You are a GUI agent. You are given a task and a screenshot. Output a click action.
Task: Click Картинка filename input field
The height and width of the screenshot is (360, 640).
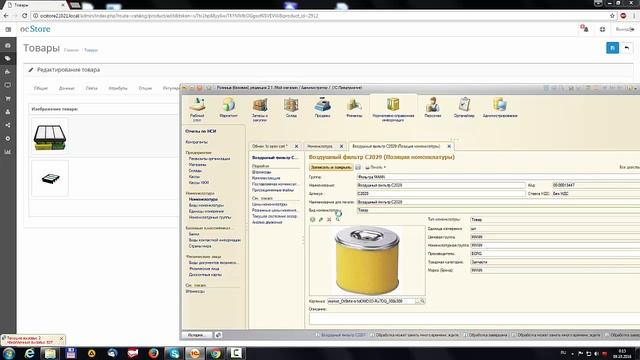[x=371, y=301]
